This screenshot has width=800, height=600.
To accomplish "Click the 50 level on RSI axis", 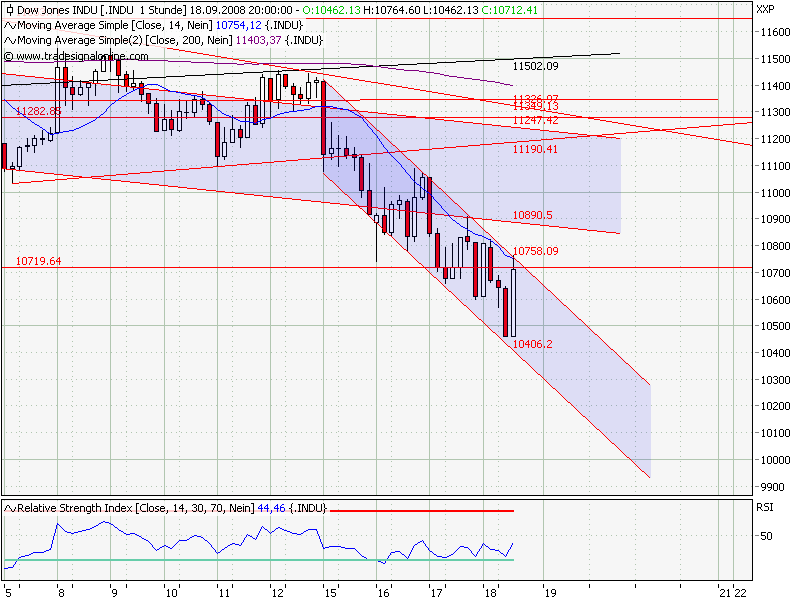I will [766, 536].
